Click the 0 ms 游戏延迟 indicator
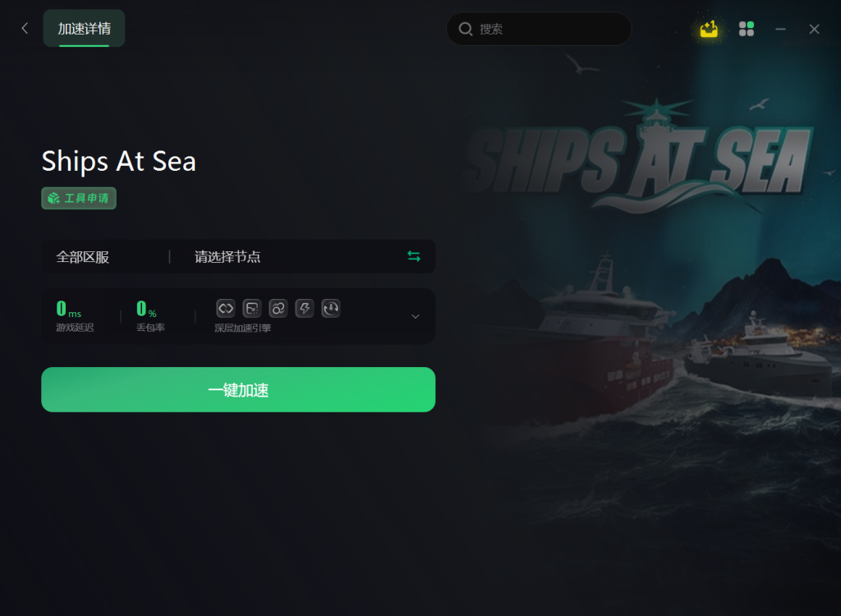The image size is (841, 616). click(75, 316)
